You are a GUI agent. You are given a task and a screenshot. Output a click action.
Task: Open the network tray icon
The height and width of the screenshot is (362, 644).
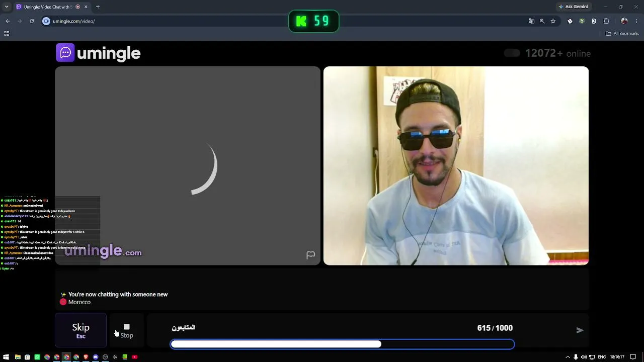point(591,357)
